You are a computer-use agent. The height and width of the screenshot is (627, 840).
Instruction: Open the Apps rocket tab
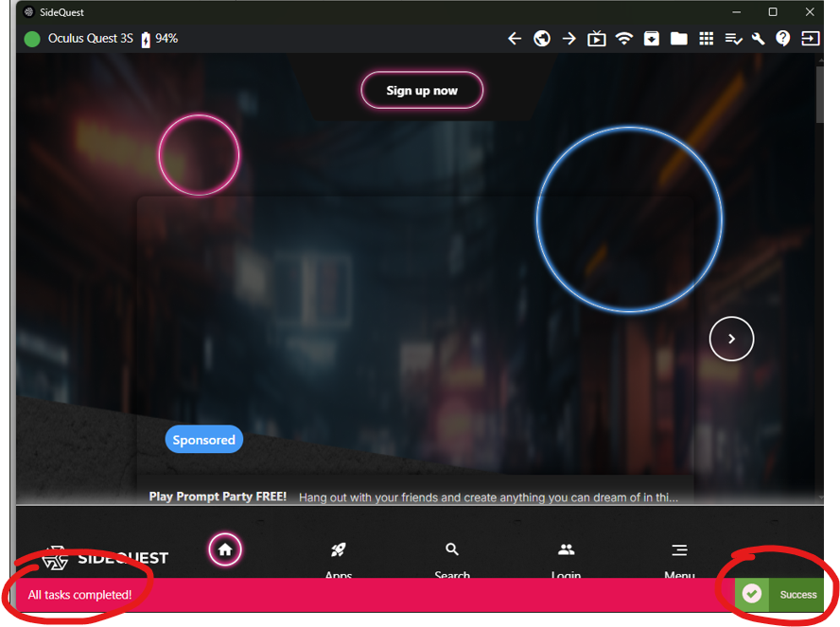339,560
